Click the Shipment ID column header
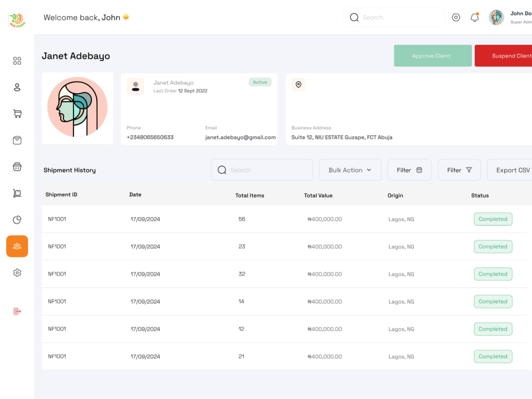The height and width of the screenshot is (399, 532). point(61,195)
